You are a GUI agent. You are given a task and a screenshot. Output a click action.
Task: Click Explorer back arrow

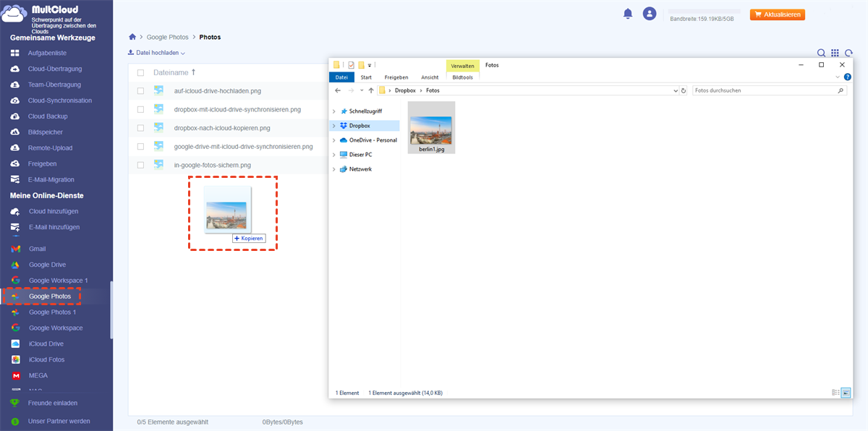point(338,90)
